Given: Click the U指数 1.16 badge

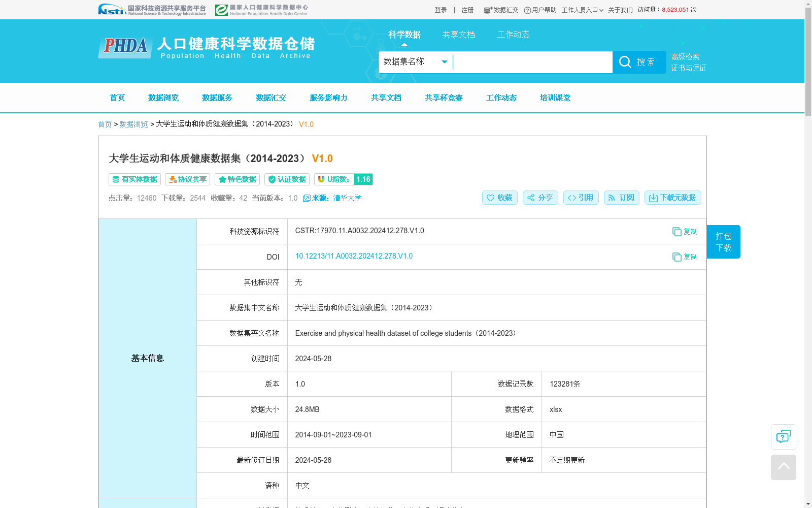Looking at the screenshot, I should [344, 179].
